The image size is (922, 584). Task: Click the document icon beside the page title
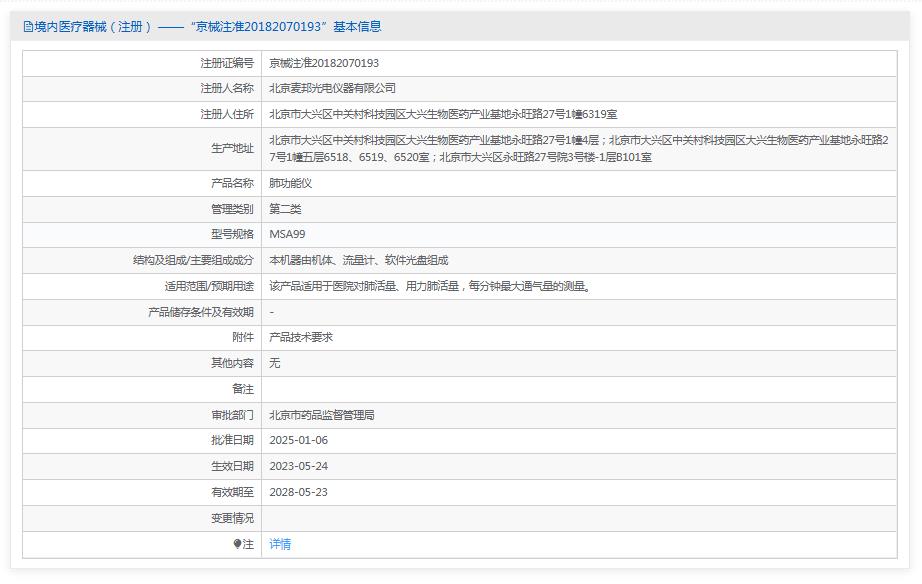click(27, 27)
